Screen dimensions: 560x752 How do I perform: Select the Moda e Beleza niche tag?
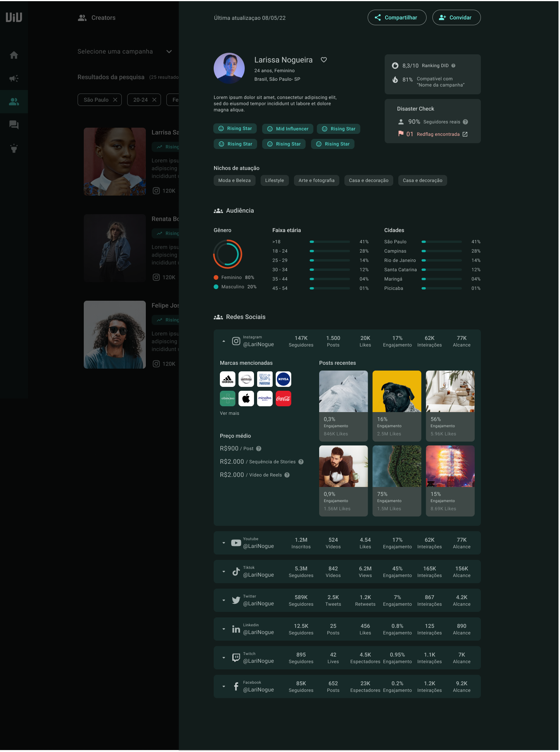[x=235, y=180]
